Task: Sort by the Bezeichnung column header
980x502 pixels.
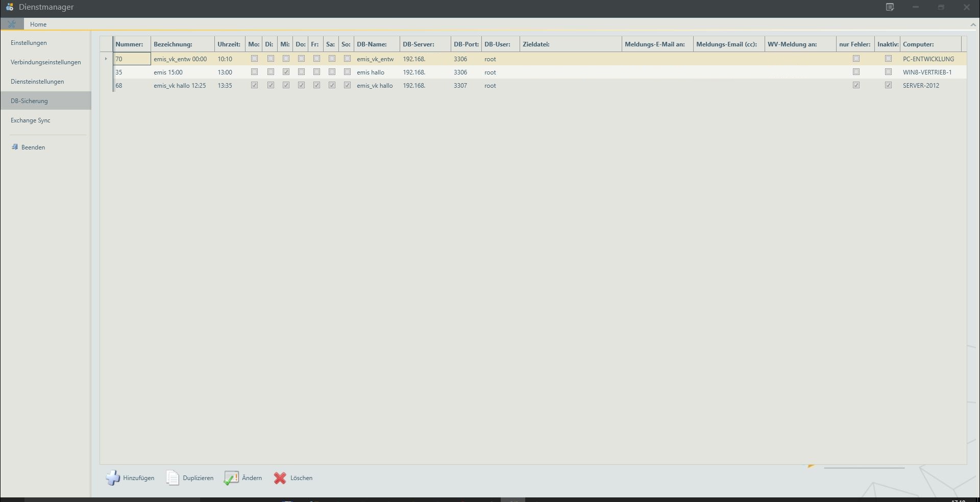Action: tap(182, 44)
